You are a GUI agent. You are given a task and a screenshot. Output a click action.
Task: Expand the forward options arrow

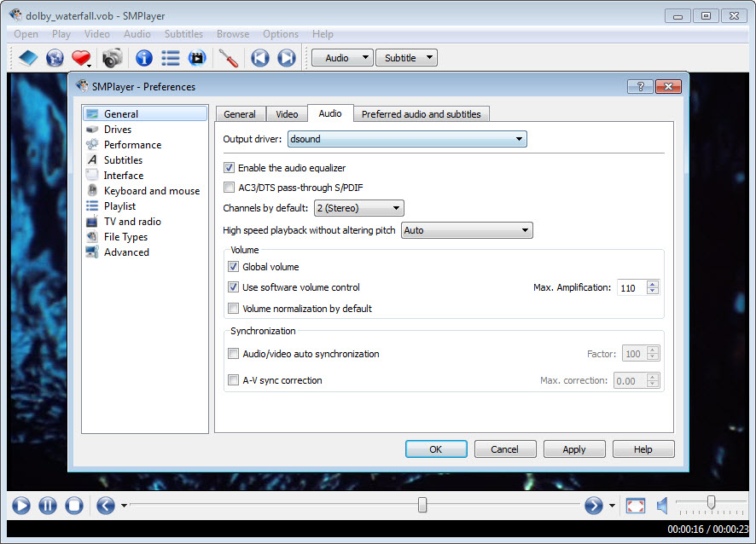point(612,506)
